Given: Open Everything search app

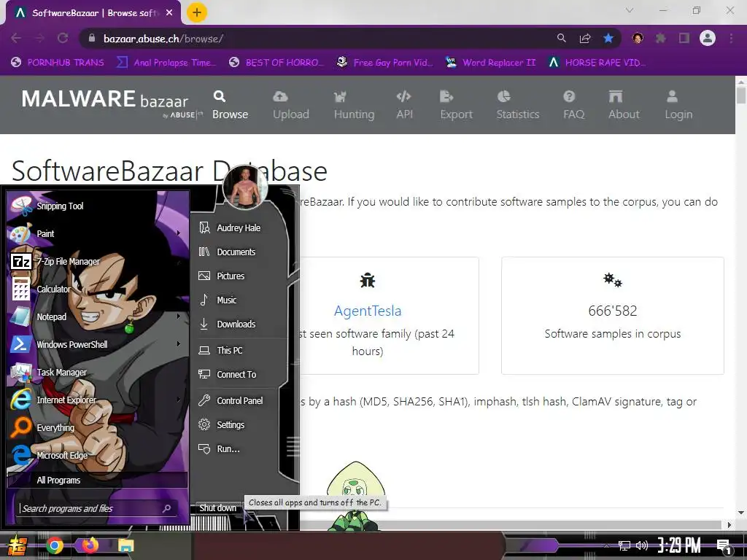Looking at the screenshot, I should [x=98, y=427].
